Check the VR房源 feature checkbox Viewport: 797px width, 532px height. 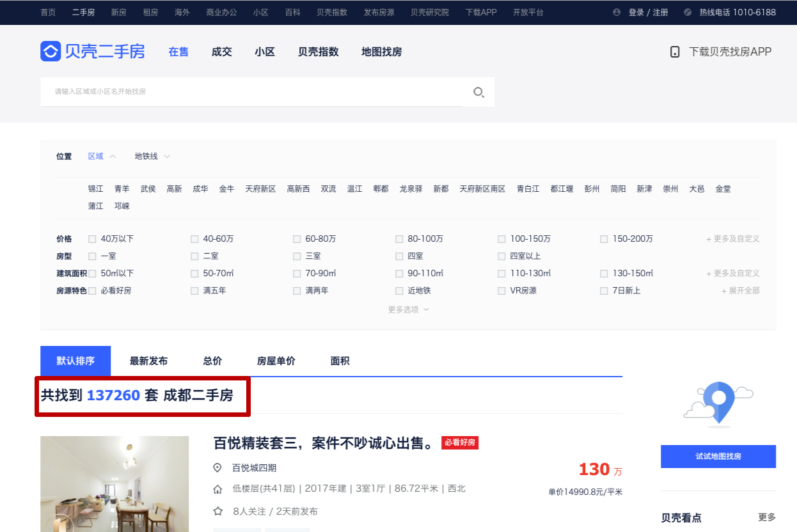point(501,291)
